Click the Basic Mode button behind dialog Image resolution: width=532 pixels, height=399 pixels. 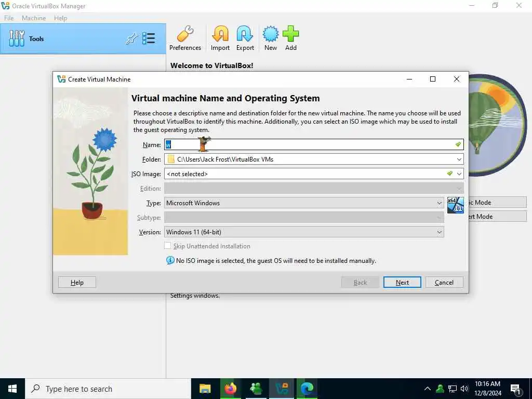498,202
